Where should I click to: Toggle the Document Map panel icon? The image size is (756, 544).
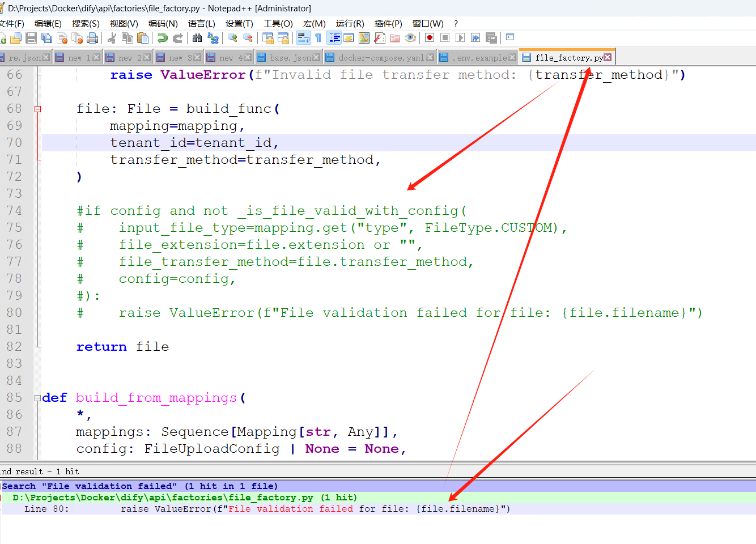click(x=364, y=38)
